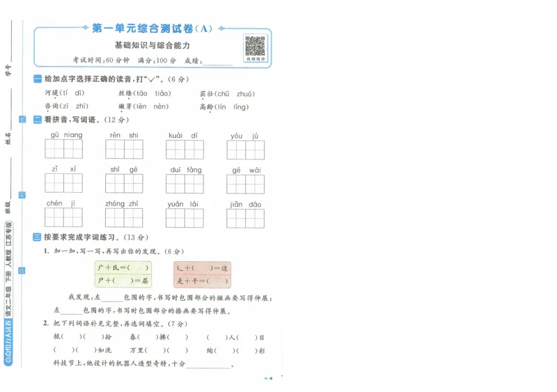557x392 pixels.
Task: Select pinyin option zhī for 咨询
Action: pyautogui.click(x=81, y=106)
